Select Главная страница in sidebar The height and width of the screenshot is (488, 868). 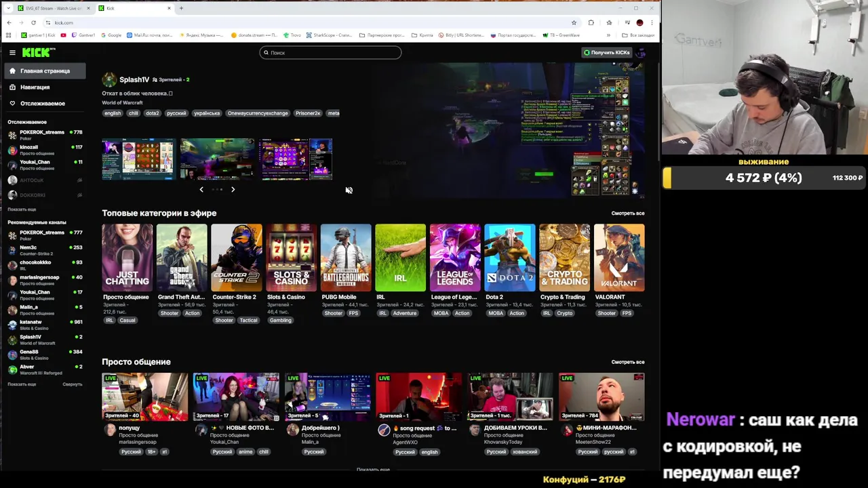45,70
